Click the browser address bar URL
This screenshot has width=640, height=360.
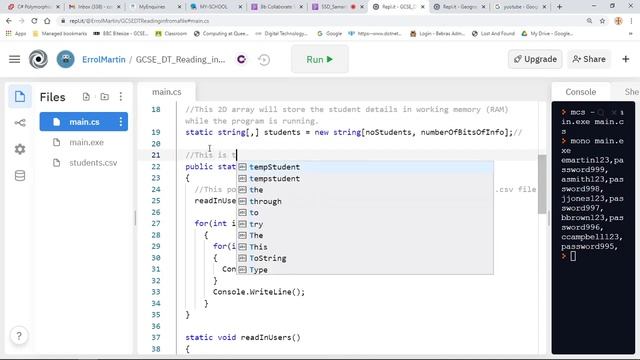[139, 21]
